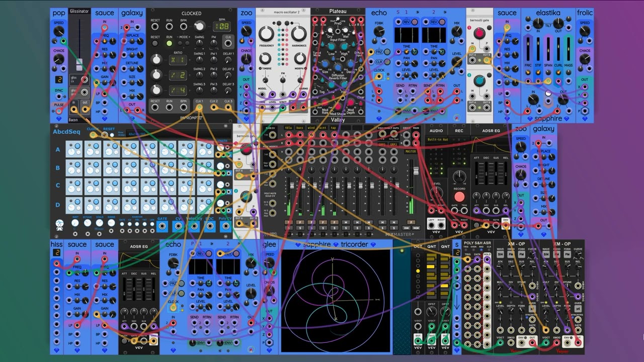Click the Size knob on Plateau reverb
Viewport: 644px width, 362px height.
pyautogui.click(x=326, y=64)
